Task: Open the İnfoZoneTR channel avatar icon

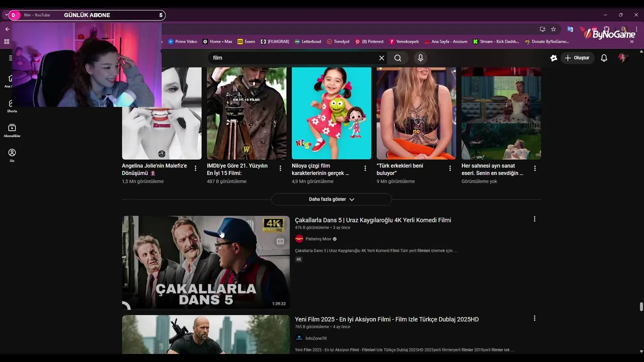Action: (299, 338)
